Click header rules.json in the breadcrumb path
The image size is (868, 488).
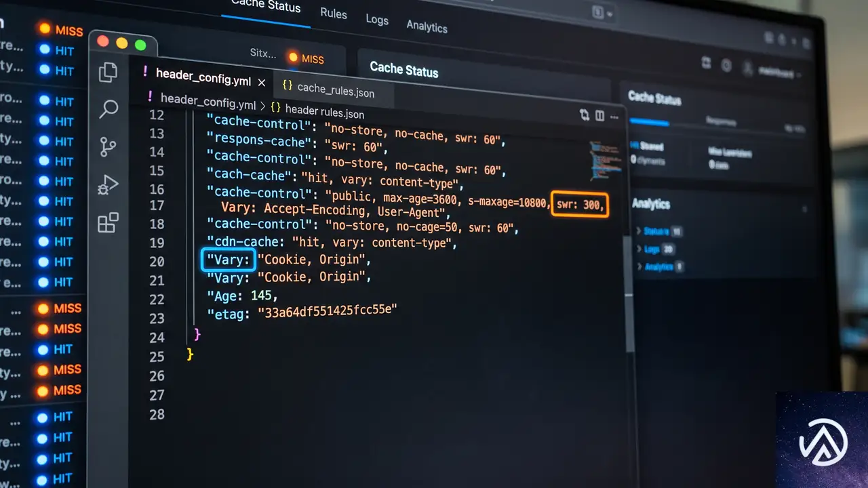click(x=325, y=110)
